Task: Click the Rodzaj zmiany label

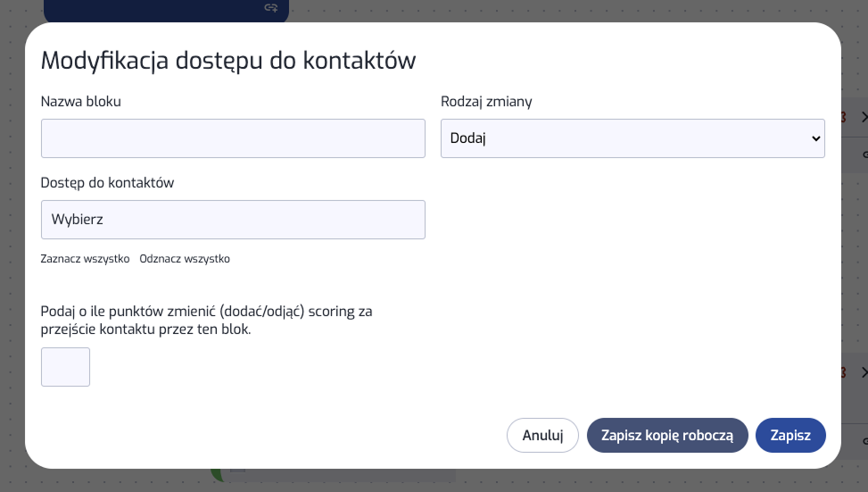Action: (x=486, y=102)
